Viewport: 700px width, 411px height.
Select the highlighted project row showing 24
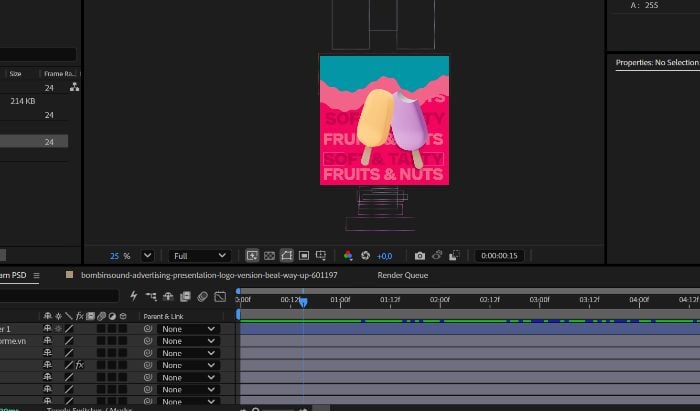34,141
